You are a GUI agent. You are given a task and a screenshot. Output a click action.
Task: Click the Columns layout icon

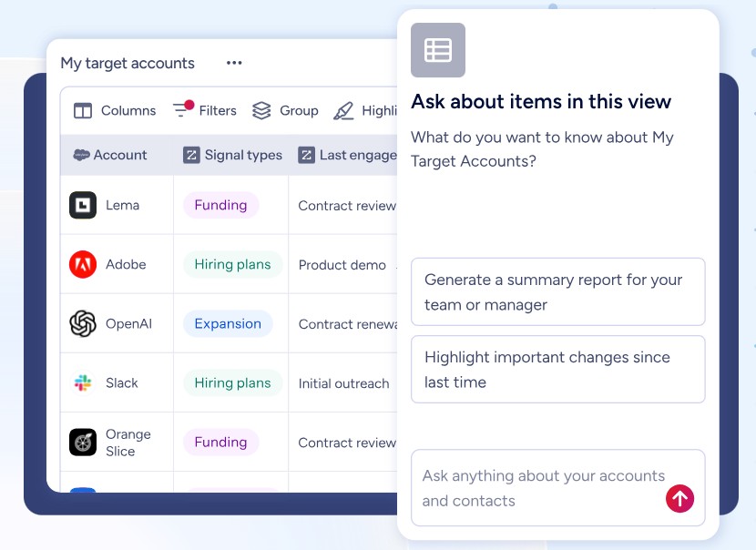(x=83, y=111)
